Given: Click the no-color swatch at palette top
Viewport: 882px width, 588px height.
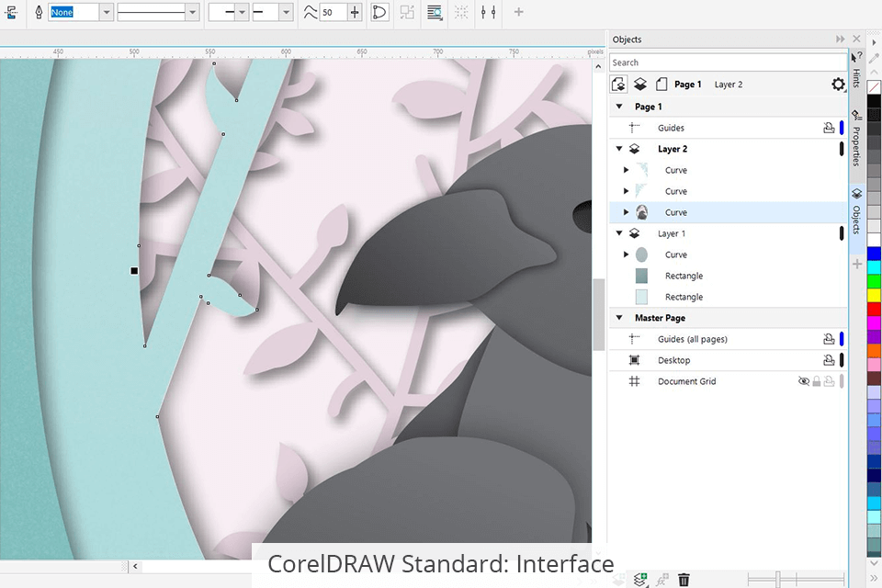Looking at the screenshot, I should point(874,87).
